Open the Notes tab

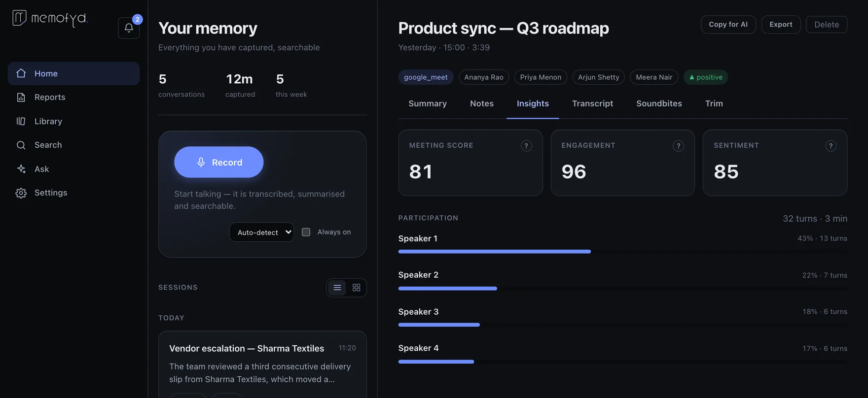click(482, 103)
